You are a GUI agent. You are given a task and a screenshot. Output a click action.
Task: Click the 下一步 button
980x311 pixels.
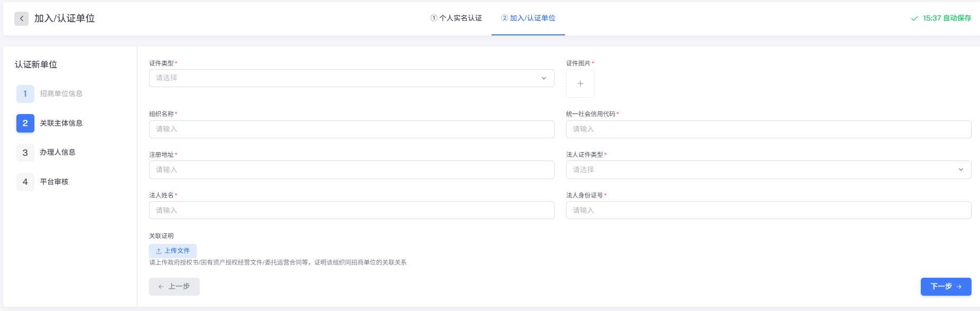946,286
